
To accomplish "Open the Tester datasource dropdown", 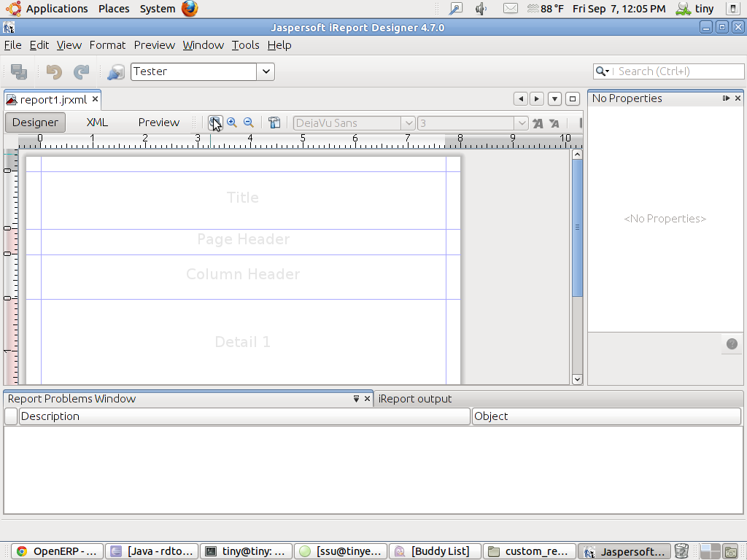I will (x=266, y=71).
